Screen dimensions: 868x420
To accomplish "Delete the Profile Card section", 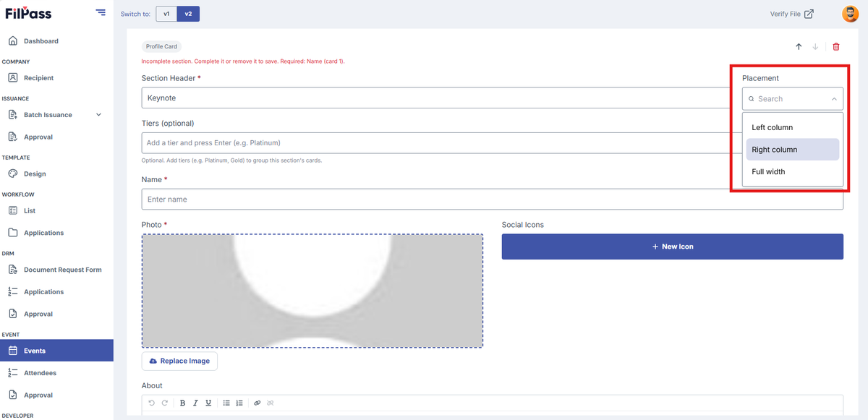I will point(836,46).
